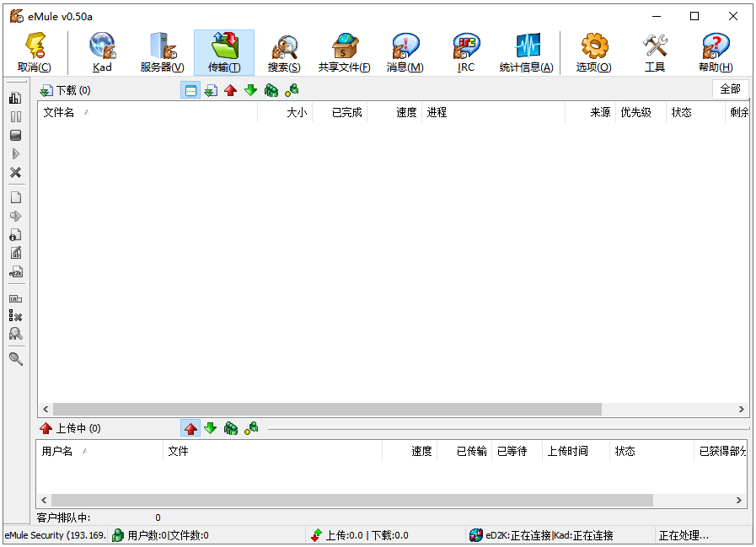This screenshot has height=547, width=756.
Task: Click the priority bars icon in left sidebar
Action: (x=15, y=98)
